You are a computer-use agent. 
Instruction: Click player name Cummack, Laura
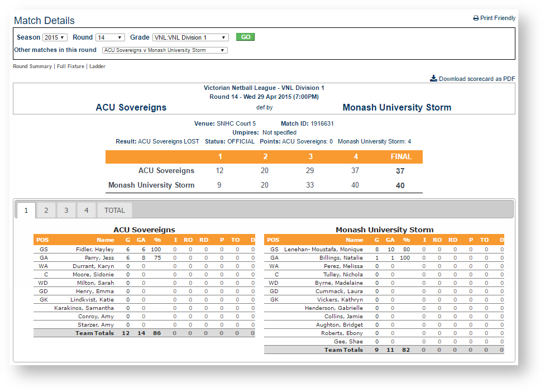(340, 291)
